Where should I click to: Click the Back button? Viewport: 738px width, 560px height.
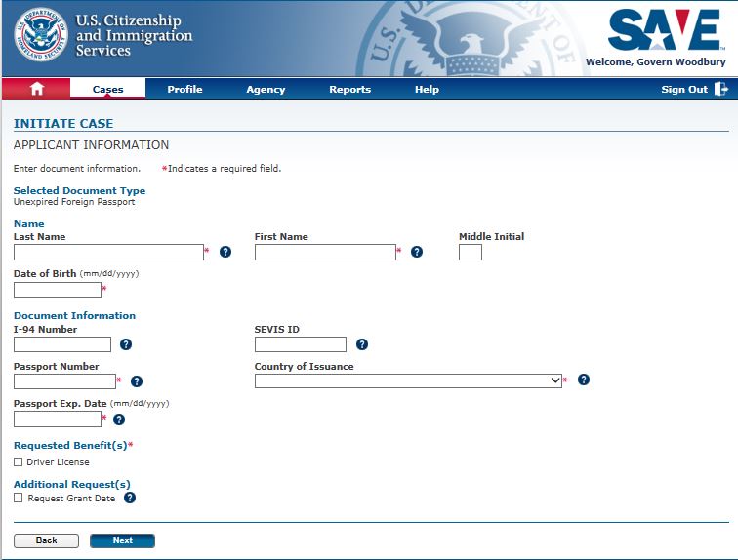[46, 540]
